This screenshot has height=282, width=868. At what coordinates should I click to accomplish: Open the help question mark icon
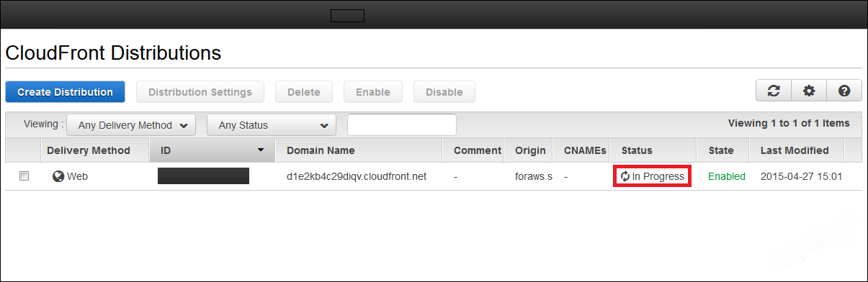[844, 91]
